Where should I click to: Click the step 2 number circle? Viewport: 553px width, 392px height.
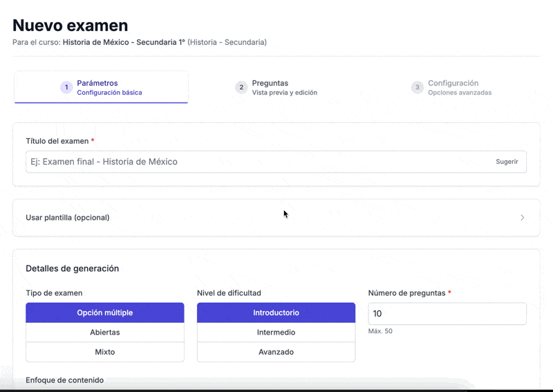click(241, 87)
